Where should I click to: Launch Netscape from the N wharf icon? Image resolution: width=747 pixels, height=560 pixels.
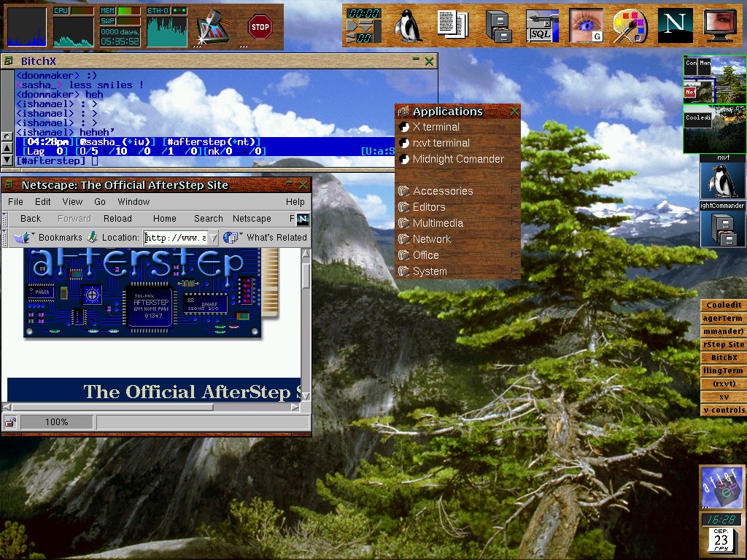coord(674,26)
